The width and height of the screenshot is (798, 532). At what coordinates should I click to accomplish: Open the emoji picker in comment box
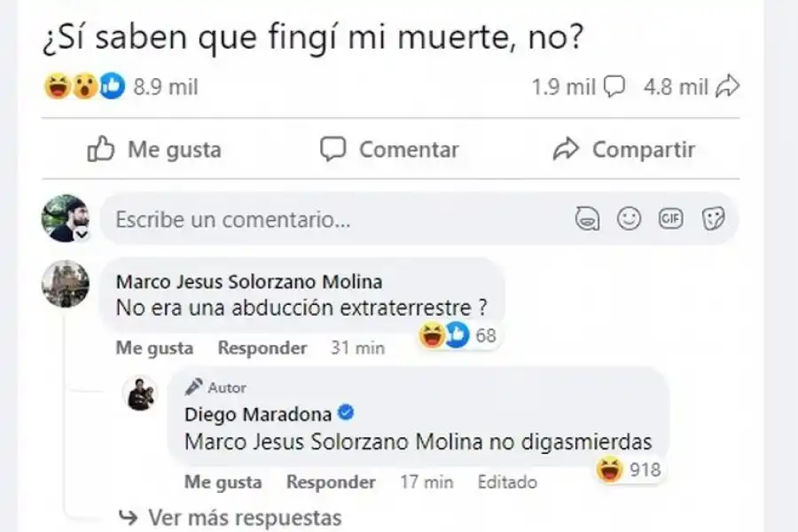pos(629,219)
